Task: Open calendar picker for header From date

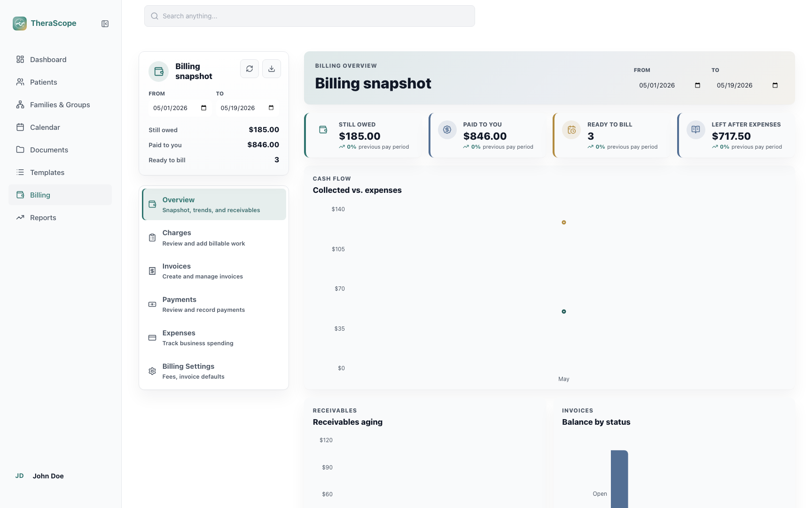Action: [x=697, y=85]
